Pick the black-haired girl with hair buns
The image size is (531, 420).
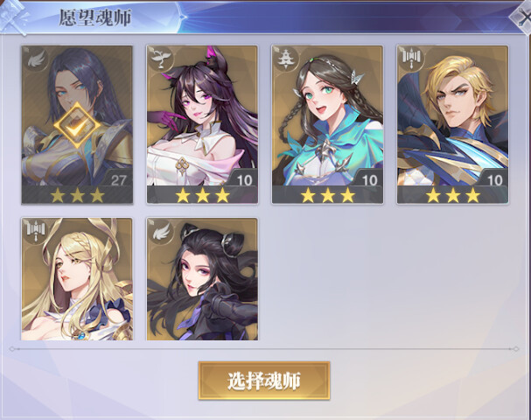click(202, 279)
